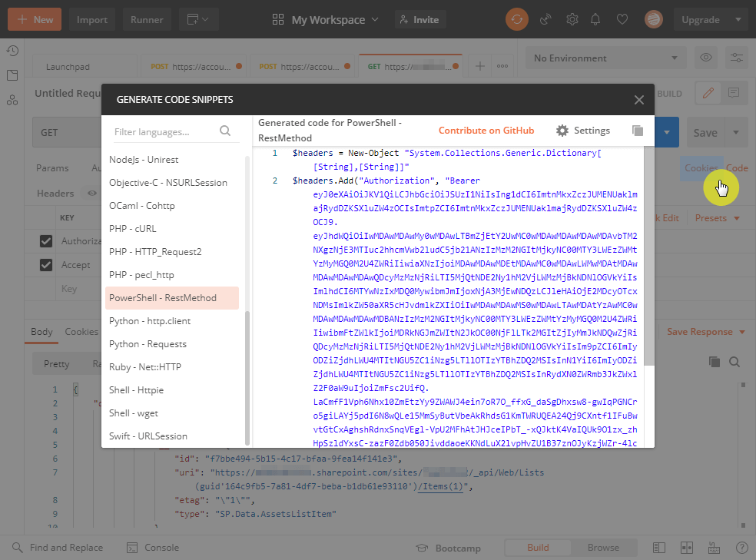Open the Save Response dropdown

(x=705, y=332)
